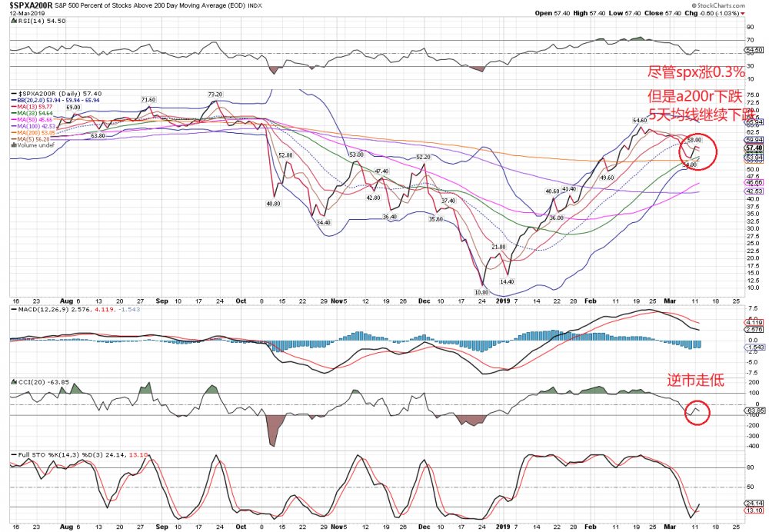Click the 40.60 January price label
This screenshot has height=532, width=769.
click(x=552, y=191)
